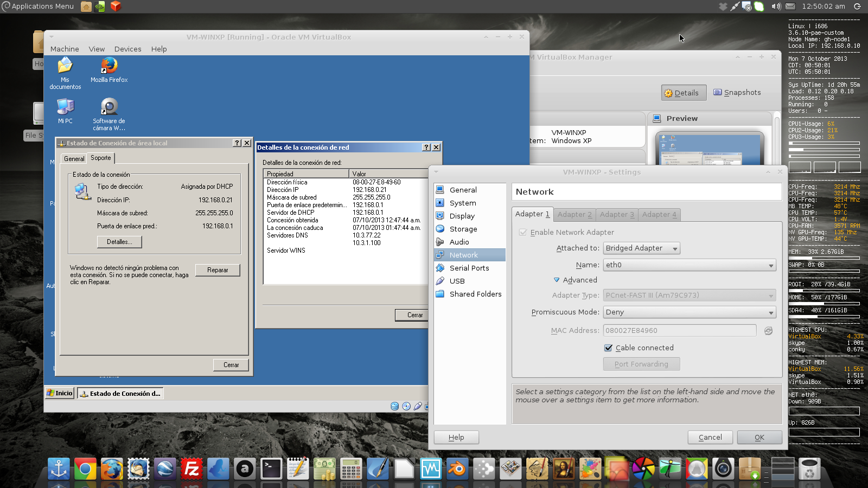Launch the system monitor graph app in dock

point(431,469)
